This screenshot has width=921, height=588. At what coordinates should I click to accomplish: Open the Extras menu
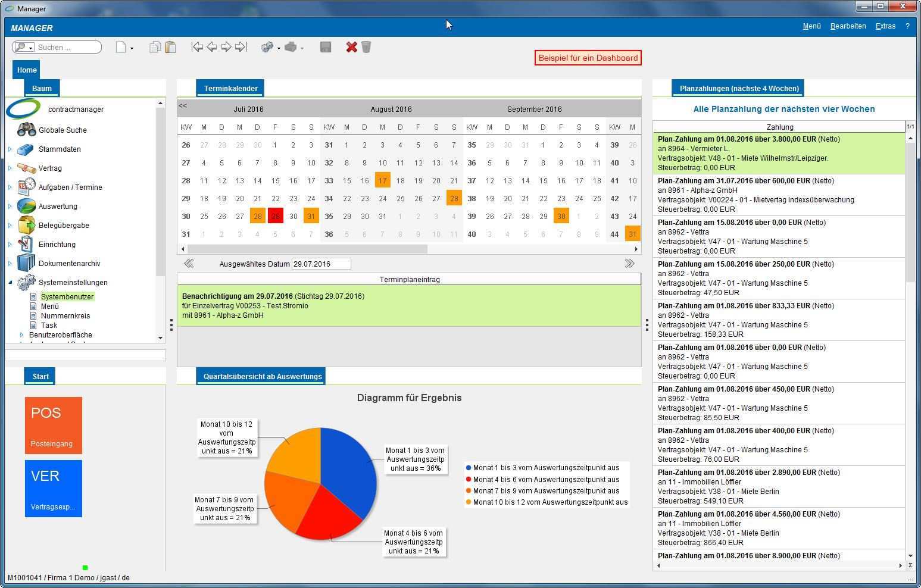click(885, 26)
